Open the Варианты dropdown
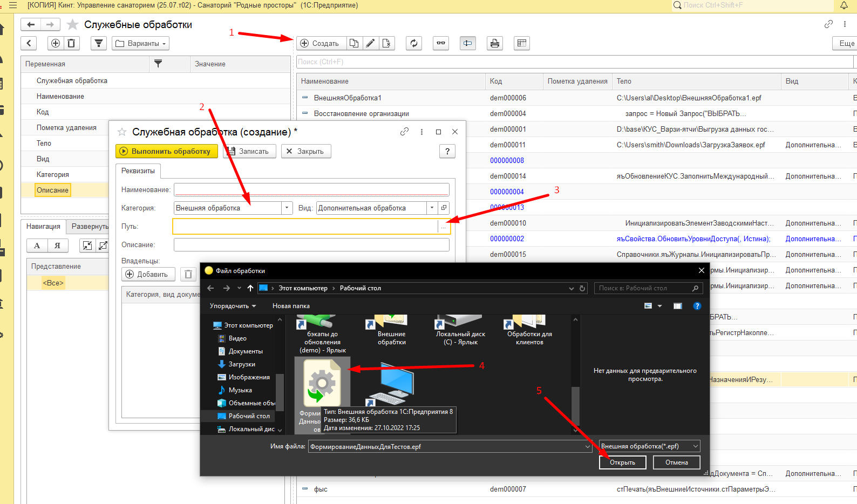 pos(141,43)
